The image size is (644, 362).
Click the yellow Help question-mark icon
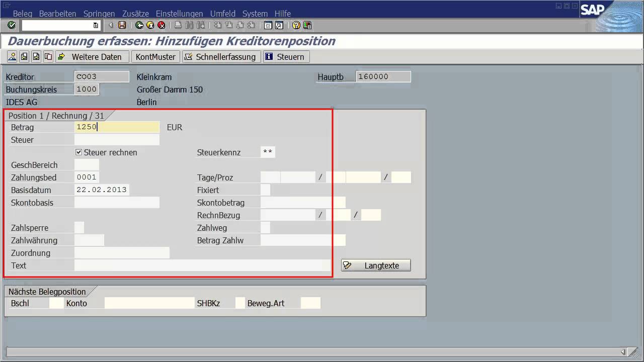296,25
